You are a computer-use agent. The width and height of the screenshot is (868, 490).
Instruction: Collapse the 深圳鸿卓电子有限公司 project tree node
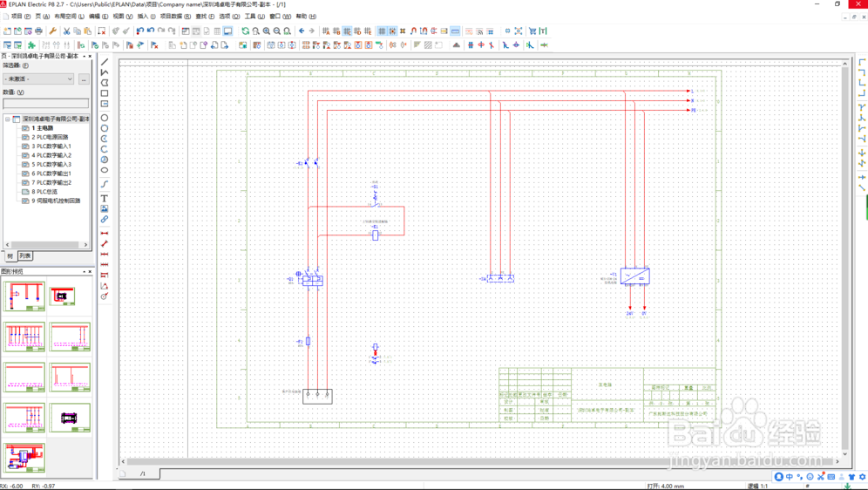[x=8, y=119]
